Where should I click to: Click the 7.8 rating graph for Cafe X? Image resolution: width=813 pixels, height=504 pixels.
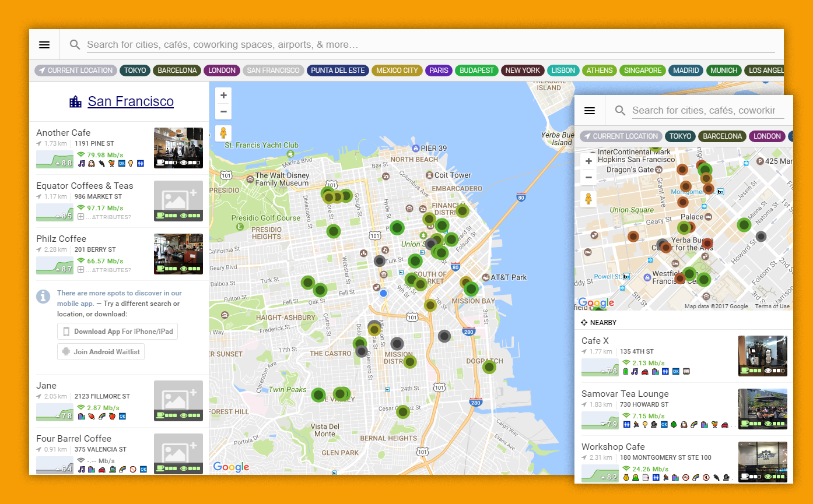600,367
